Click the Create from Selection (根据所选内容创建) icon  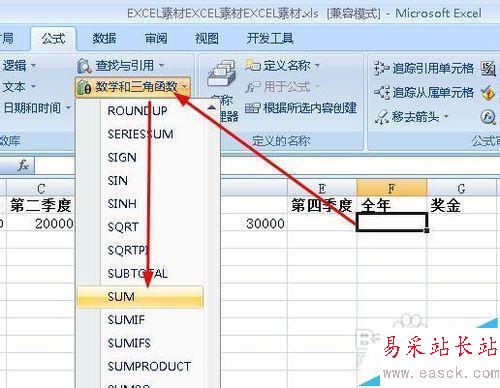[x=252, y=108]
